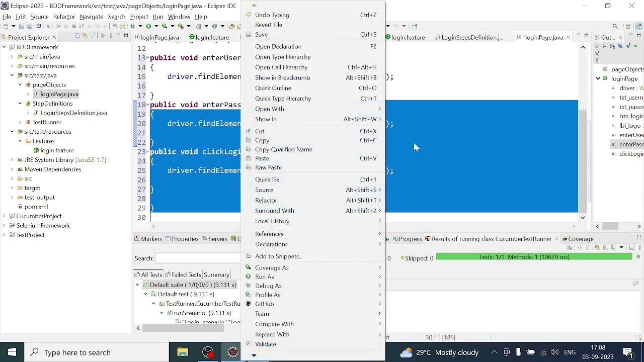Screen dimensions: 644x362
Task: Click the new editor window icon in the toolbar
Action: click(x=415, y=26)
